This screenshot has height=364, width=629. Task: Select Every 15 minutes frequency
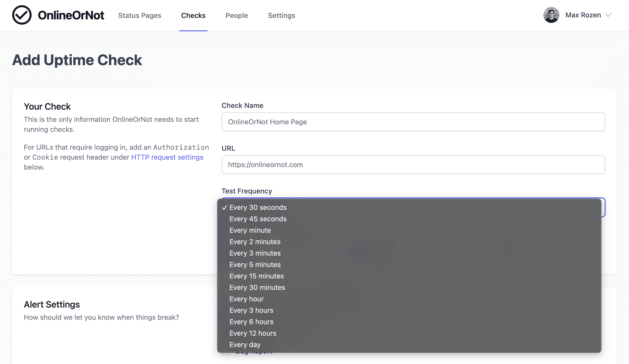point(257,275)
